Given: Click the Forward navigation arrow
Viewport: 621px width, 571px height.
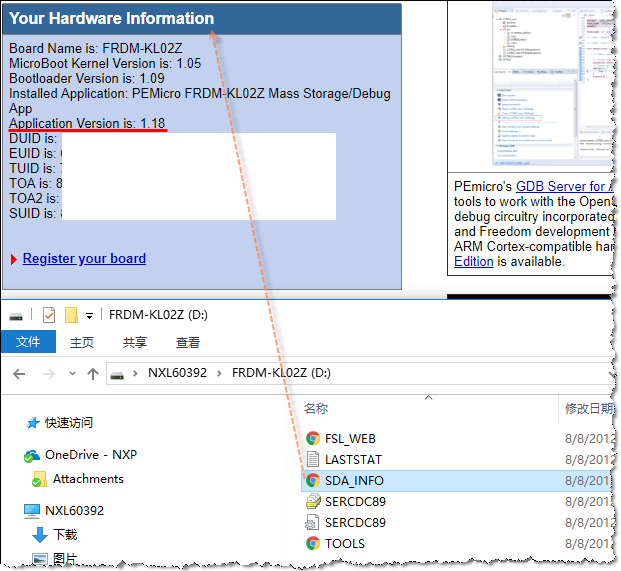Looking at the screenshot, I should 49,374.
